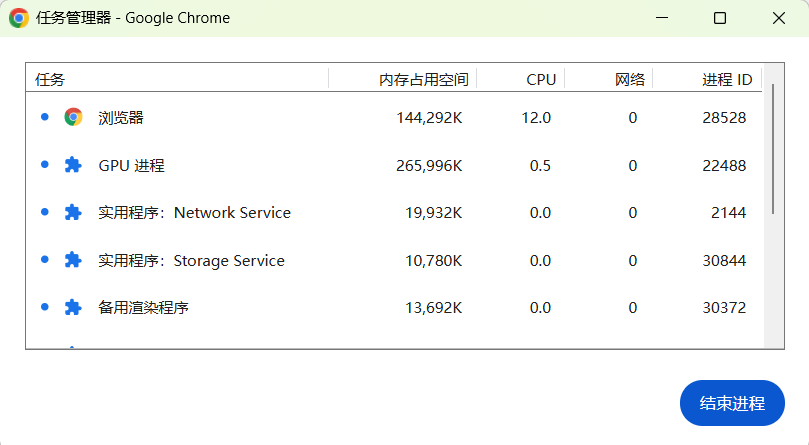Viewport: 809px width, 445px height.
Task: Click the blue dot next to 浏览器
Action: click(44, 117)
